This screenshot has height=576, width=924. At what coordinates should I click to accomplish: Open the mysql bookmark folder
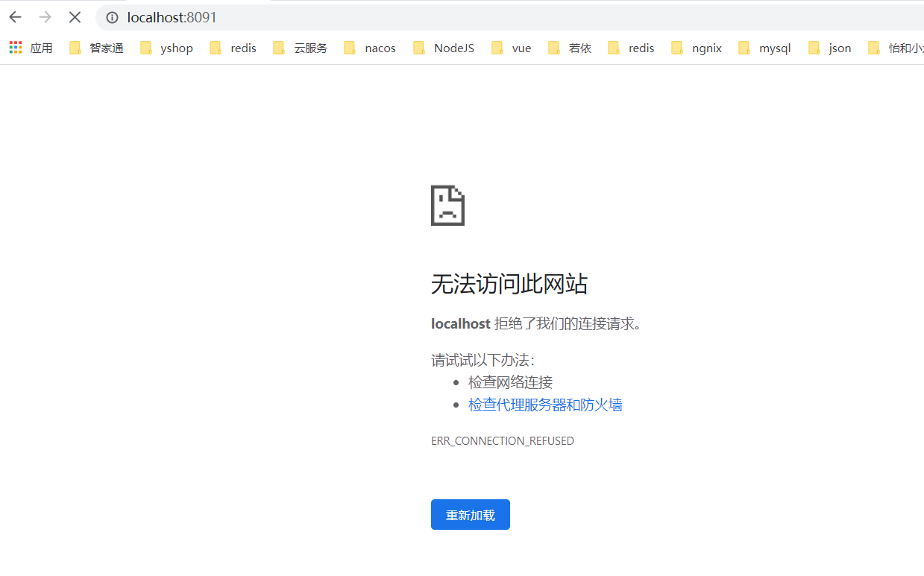(x=764, y=48)
